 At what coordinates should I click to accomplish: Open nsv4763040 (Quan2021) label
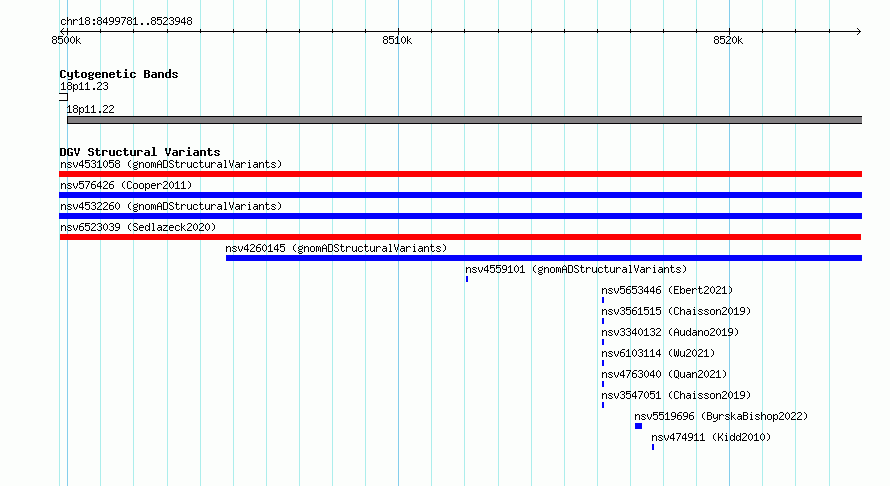(x=664, y=374)
